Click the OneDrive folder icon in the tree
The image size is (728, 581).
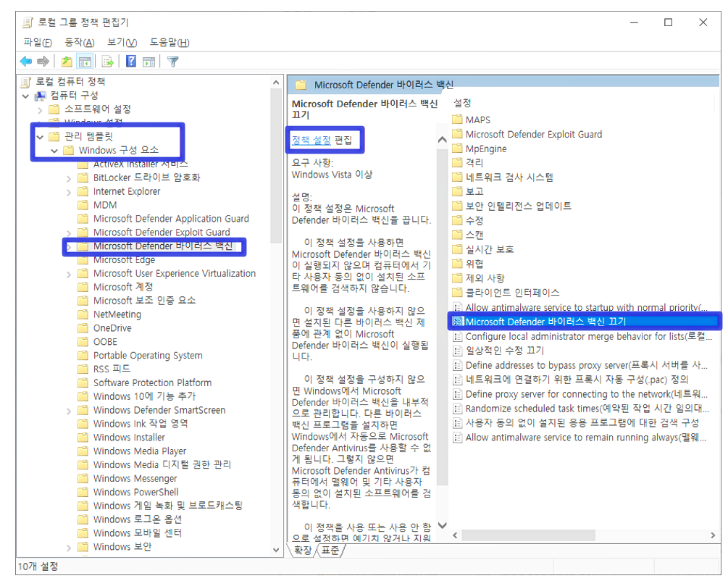[x=83, y=328]
